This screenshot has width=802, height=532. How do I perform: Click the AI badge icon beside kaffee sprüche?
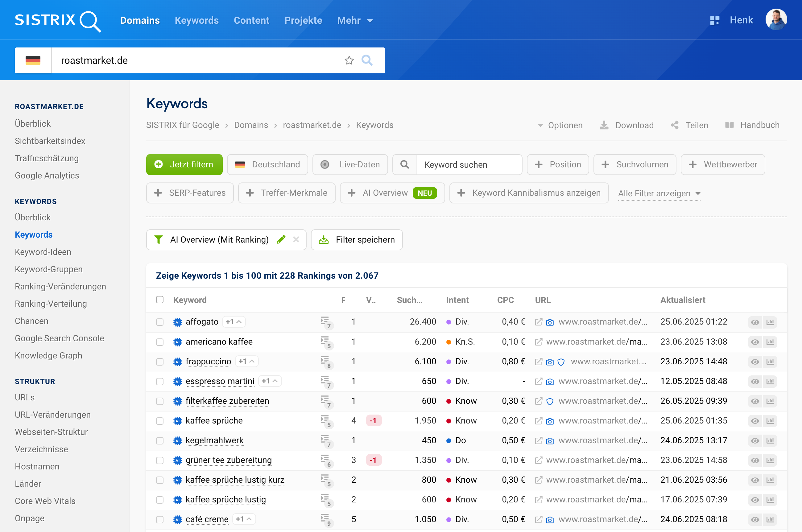pos(177,421)
